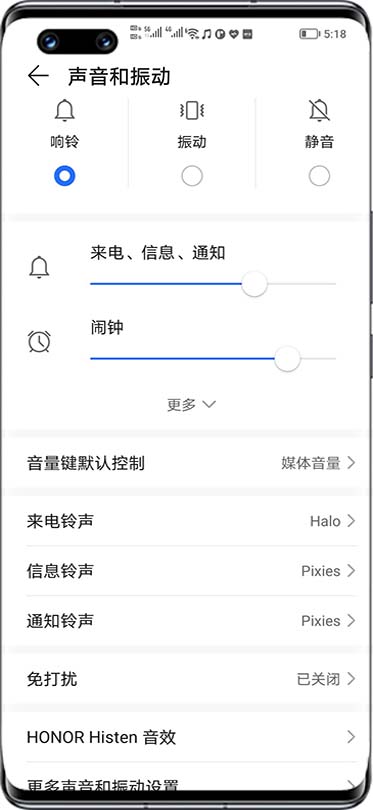Viewport: 373px width, 810px height.
Task: Open 音量键默认控制 媒体音量 chevron
Action: pos(351,463)
